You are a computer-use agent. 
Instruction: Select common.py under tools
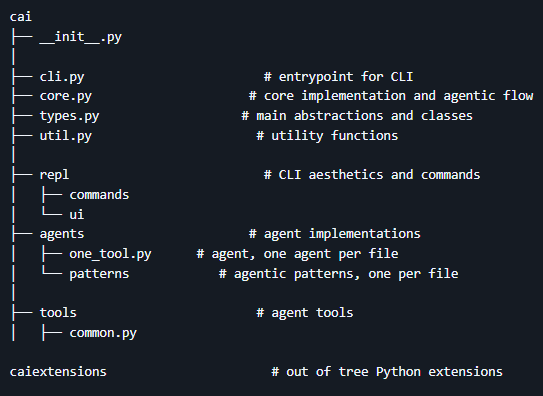(x=103, y=333)
